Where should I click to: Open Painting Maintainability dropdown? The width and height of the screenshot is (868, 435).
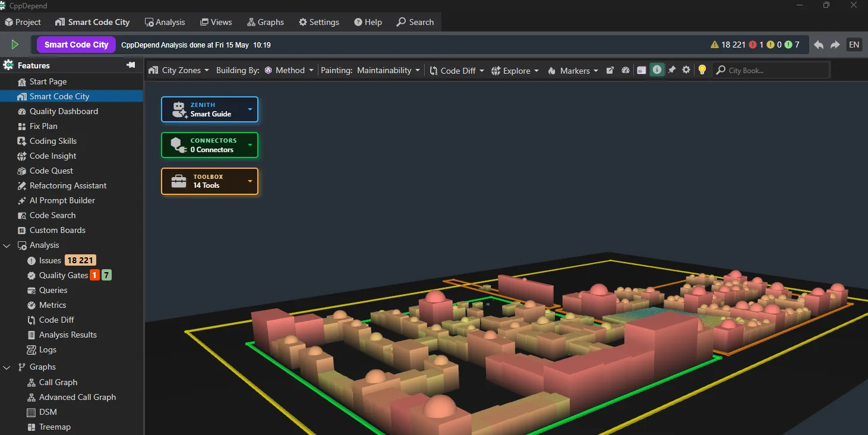click(389, 70)
